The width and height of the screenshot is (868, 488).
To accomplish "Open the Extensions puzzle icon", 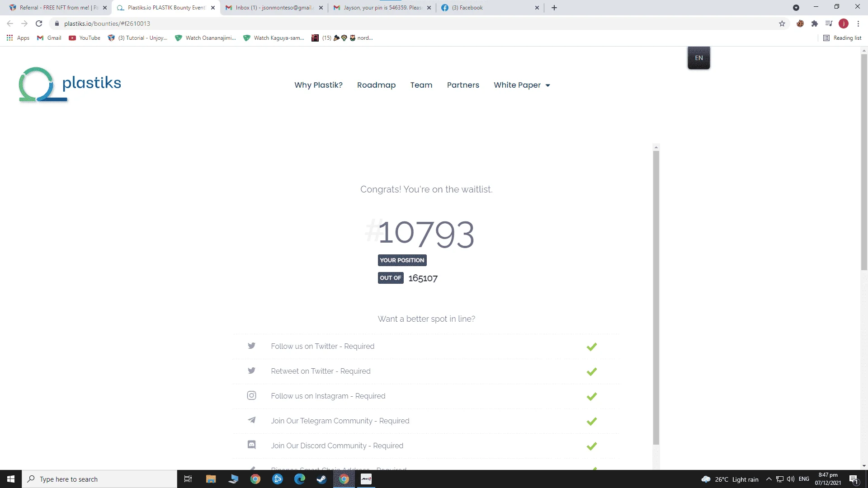I will pos(815,23).
